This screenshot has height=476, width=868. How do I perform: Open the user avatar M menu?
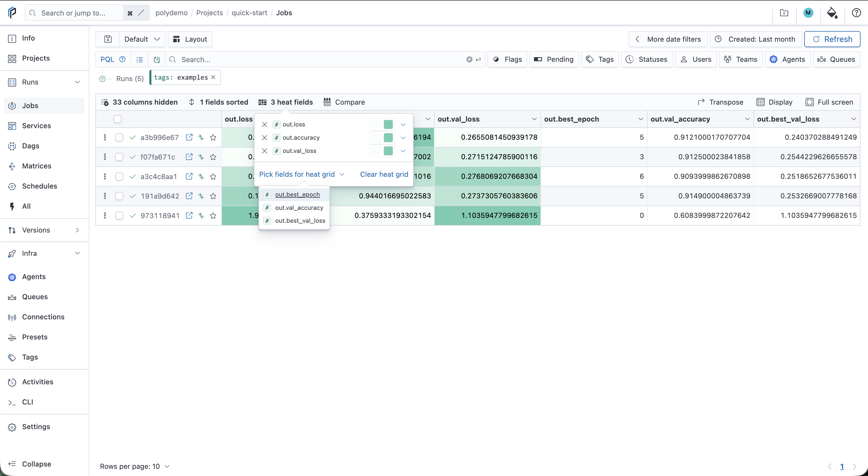(x=808, y=13)
